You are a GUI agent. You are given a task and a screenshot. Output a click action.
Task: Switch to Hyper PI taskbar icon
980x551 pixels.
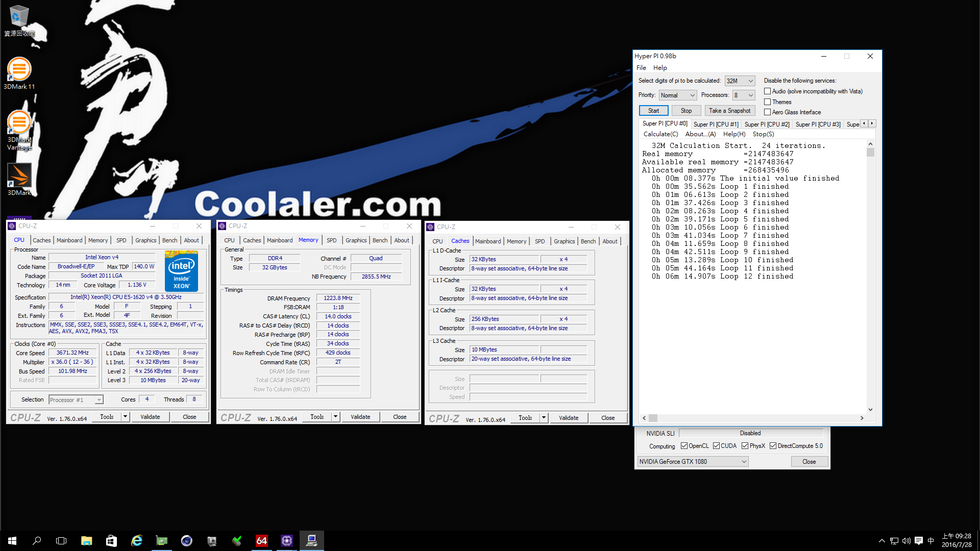(311, 541)
